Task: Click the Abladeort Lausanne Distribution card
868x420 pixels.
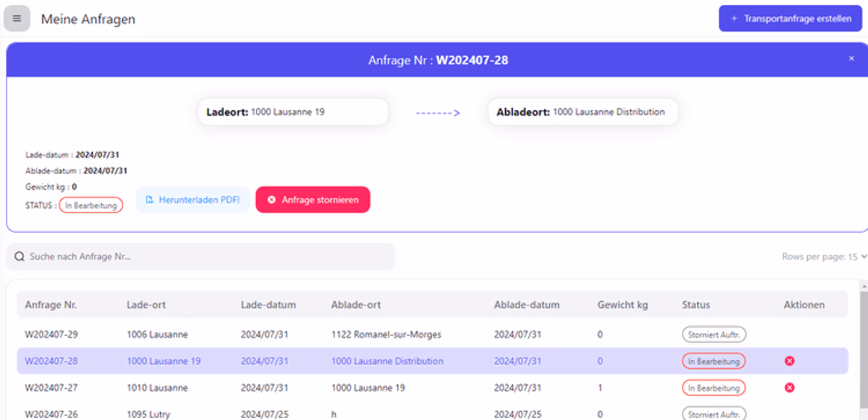Action: [582, 112]
